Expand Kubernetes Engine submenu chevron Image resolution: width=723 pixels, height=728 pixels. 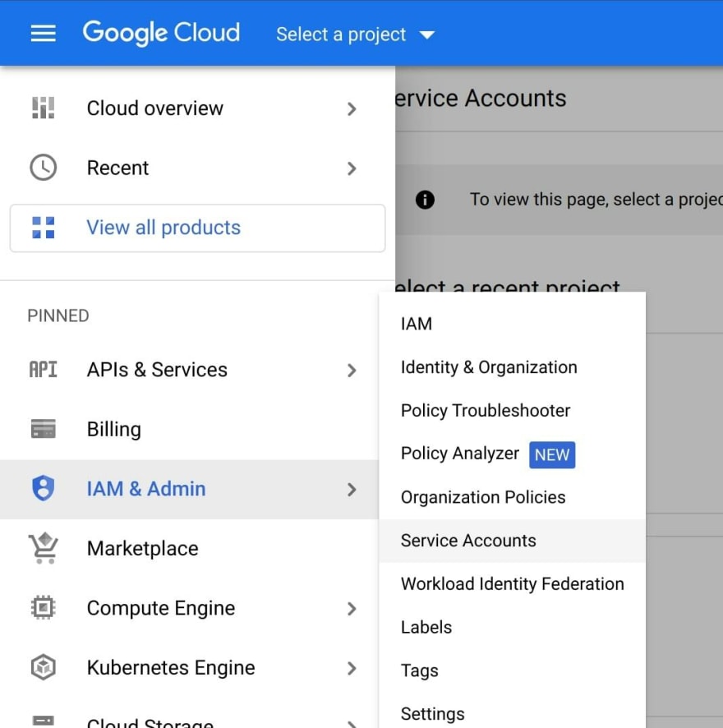coord(352,668)
